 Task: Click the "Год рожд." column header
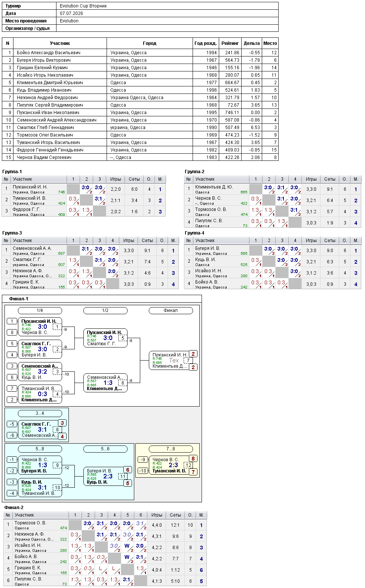206,43
